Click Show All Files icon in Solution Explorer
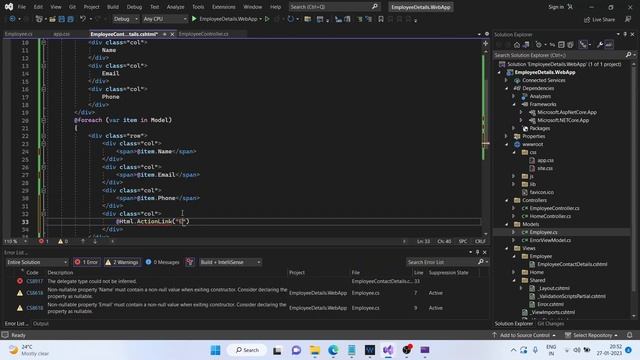The width and height of the screenshot is (640, 360). (570, 45)
